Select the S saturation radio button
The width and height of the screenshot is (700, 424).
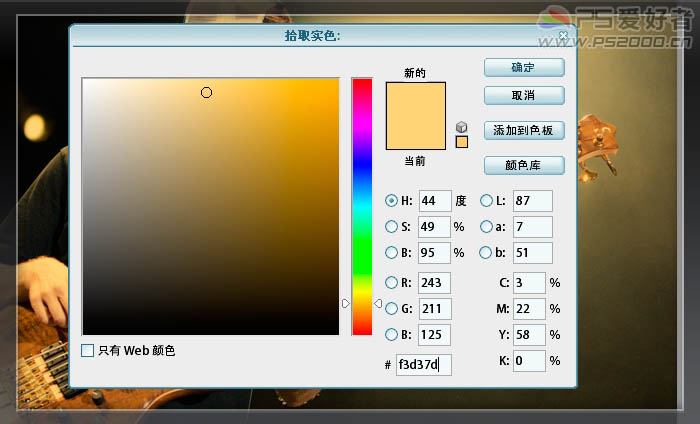(392, 226)
